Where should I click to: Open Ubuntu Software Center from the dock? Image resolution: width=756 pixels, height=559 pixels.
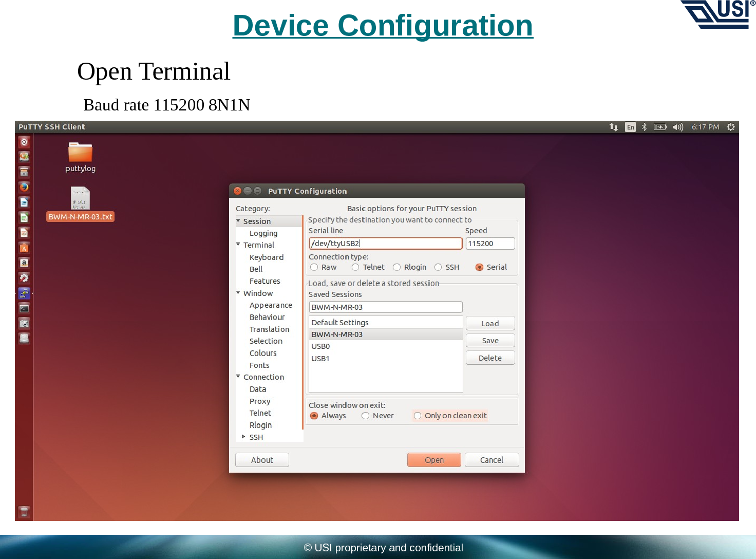[x=24, y=248]
